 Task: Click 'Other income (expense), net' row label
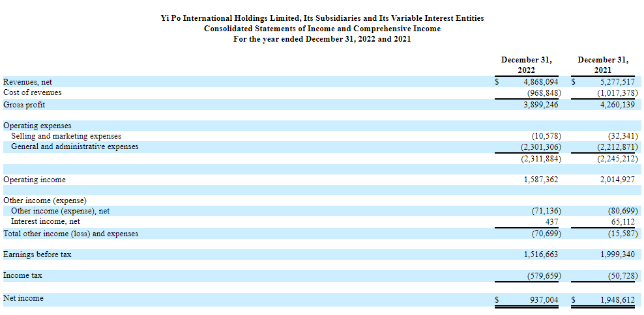(x=61, y=212)
